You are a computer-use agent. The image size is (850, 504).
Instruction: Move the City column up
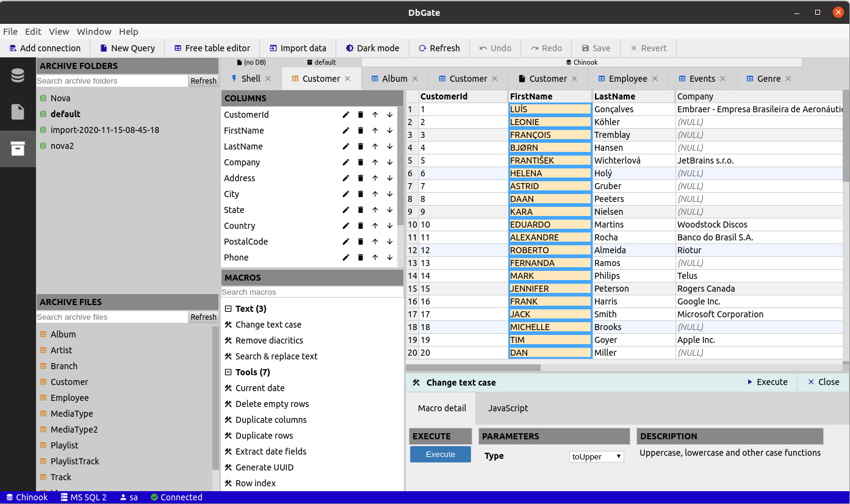click(x=375, y=194)
